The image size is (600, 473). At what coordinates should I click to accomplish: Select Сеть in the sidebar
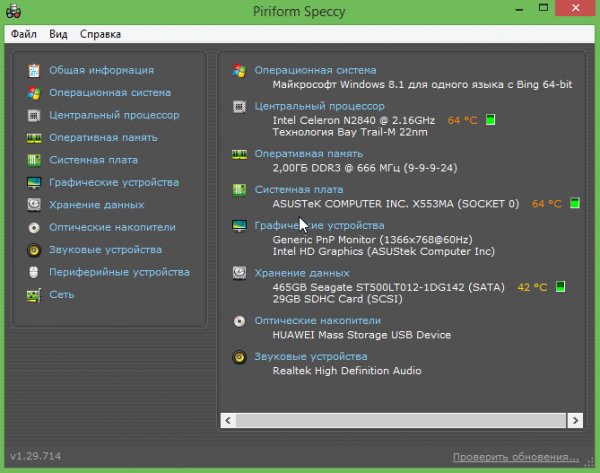pyautogui.click(x=62, y=295)
